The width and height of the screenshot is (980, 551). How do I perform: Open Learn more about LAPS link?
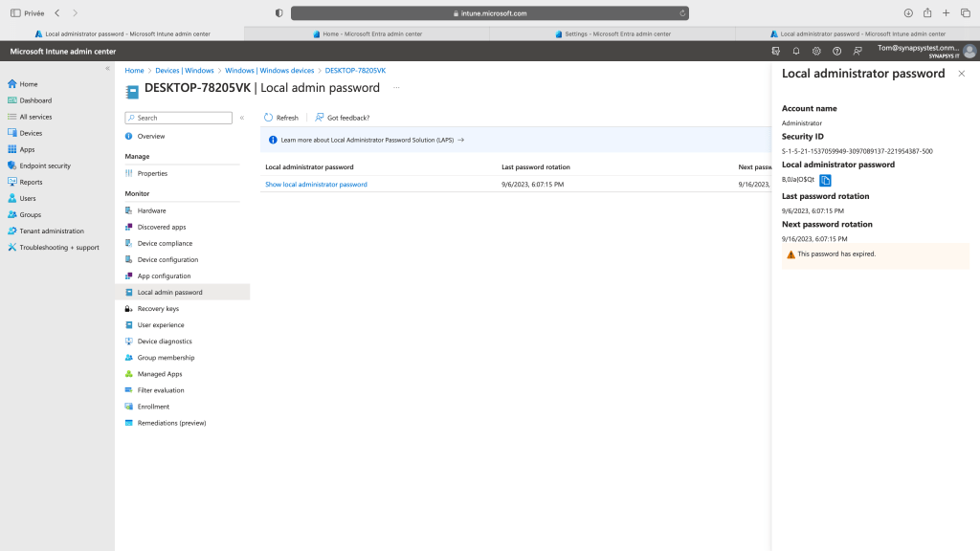point(368,140)
